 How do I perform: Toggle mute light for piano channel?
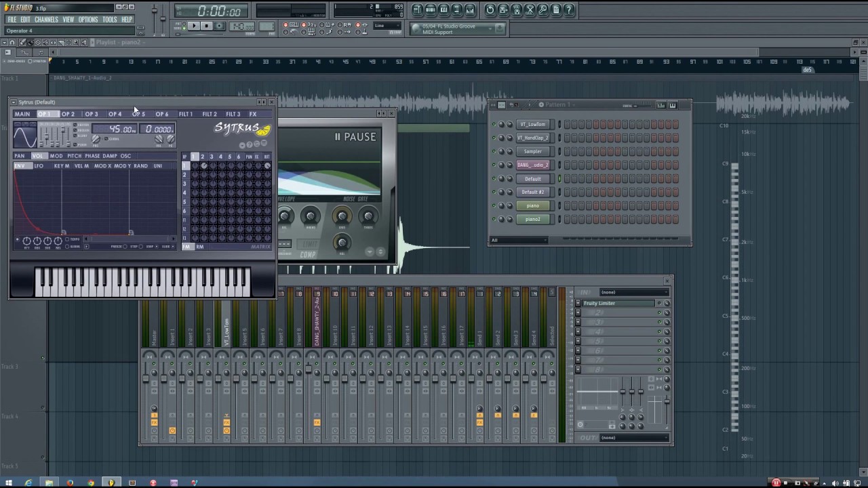coord(494,206)
